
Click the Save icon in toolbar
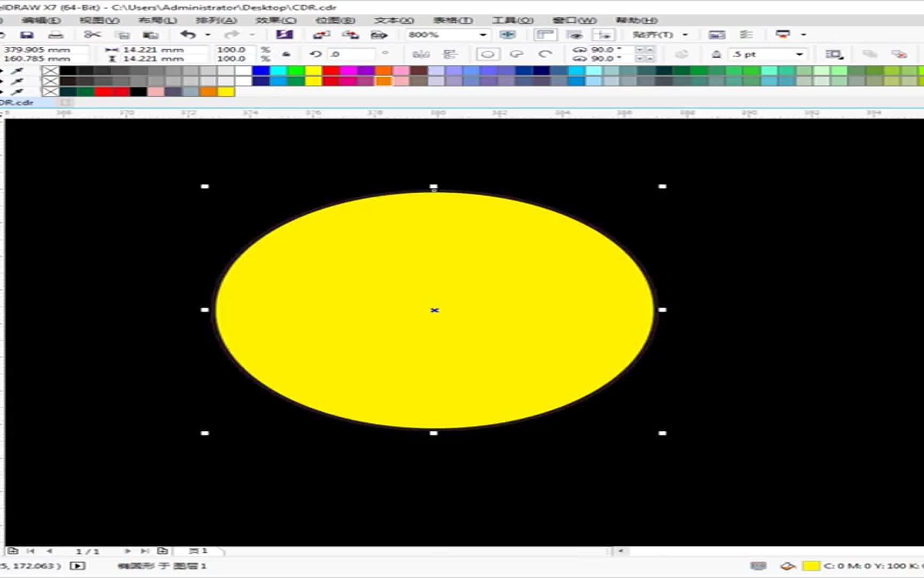(x=27, y=35)
